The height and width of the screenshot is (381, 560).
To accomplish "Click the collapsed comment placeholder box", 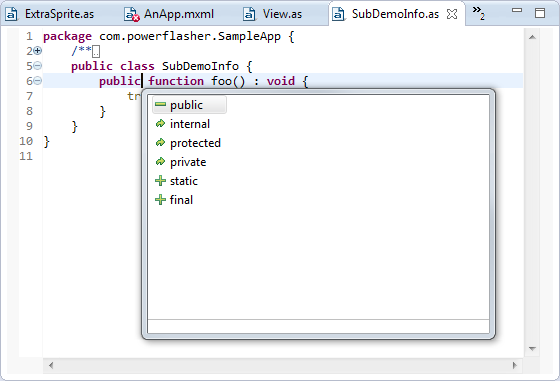I will click(x=96, y=51).
